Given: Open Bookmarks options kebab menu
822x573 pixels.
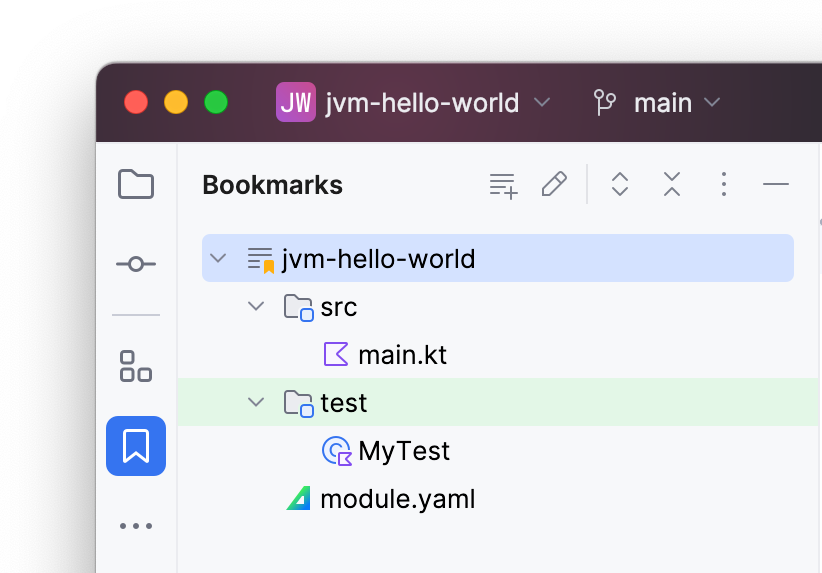Looking at the screenshot, I should click(x=724, y=185).
